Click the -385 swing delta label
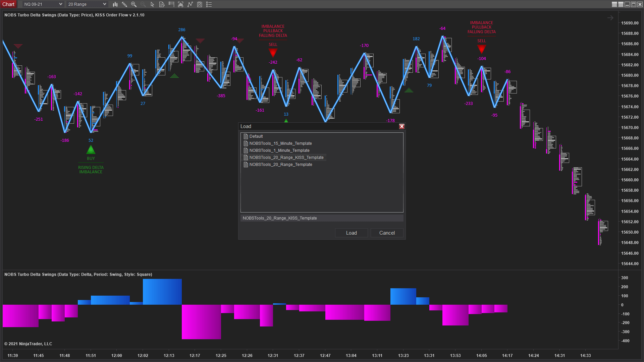 pyautogui.click(x=221, y=96)
